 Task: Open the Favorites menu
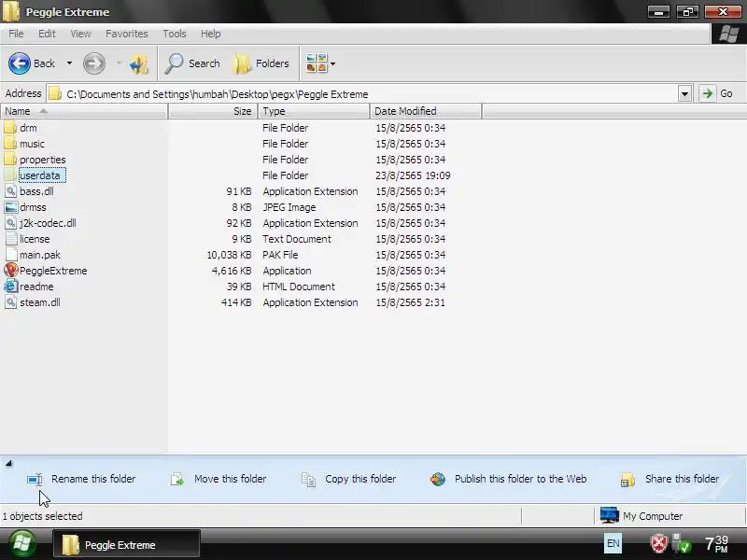[x=127, y=34]
